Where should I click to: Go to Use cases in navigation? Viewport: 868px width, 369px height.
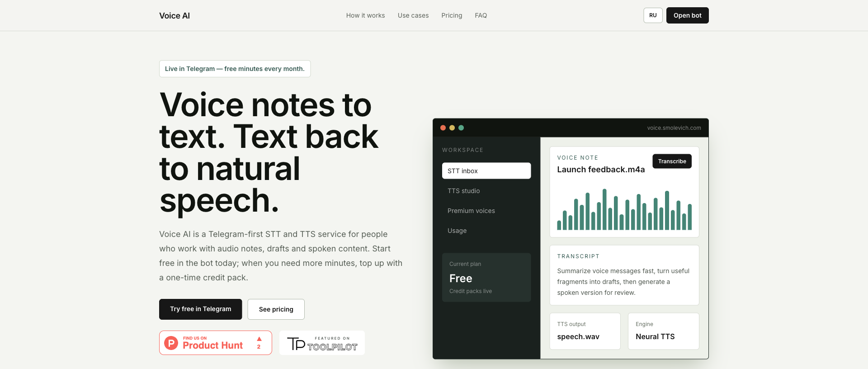(413, 15)
